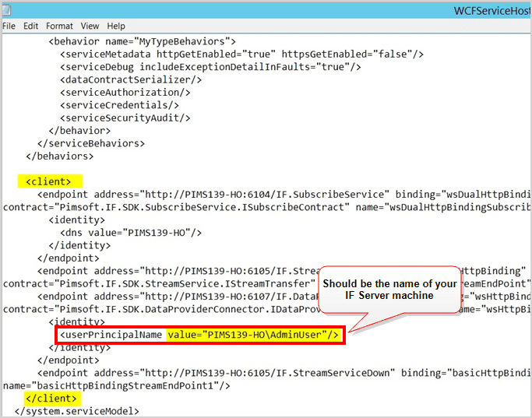The image size is (532, 418).
Task: Click the contract ISubscribeContract line
Action: [267, 208]
